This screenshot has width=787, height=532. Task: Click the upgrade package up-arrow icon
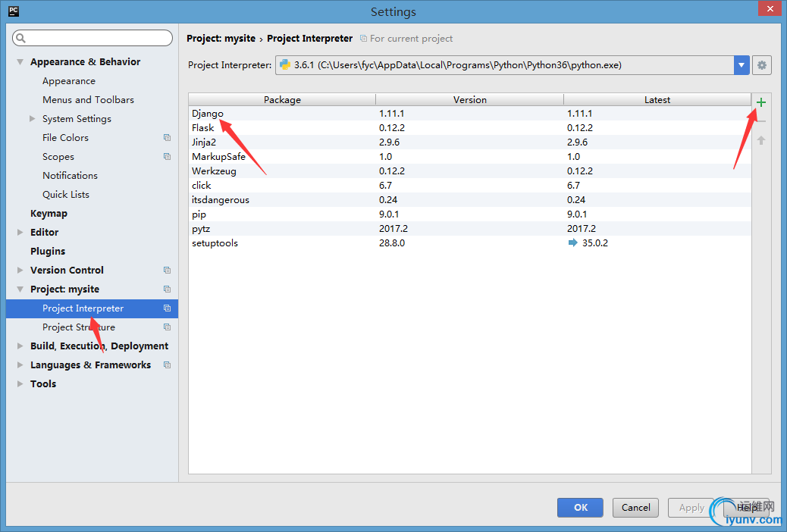(761, 140)
